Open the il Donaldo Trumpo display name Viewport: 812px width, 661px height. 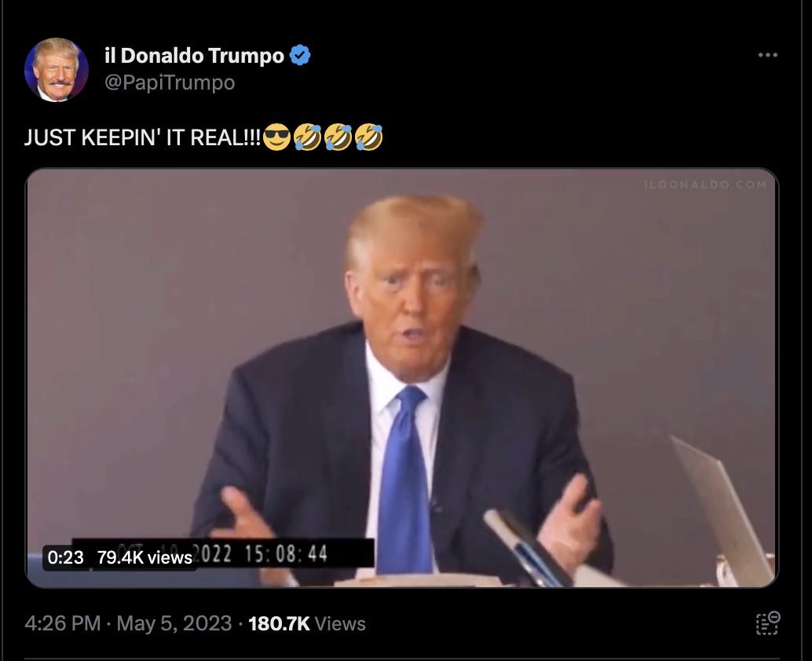194,56
